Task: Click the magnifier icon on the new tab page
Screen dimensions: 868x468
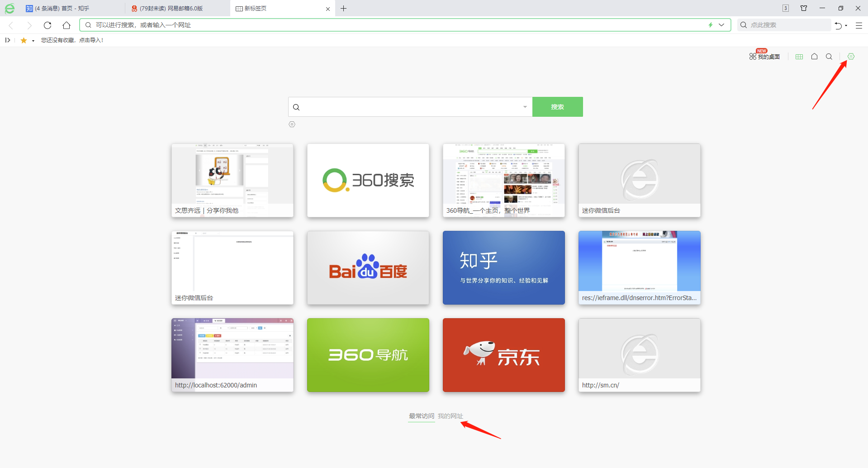Action: pos(829,57)
